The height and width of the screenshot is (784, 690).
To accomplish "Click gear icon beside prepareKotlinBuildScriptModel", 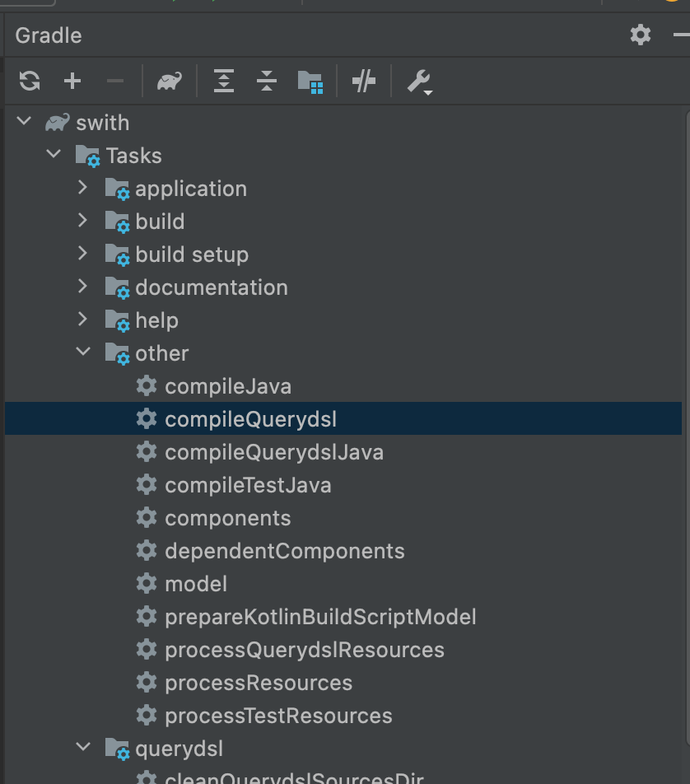I will (147, 617).
